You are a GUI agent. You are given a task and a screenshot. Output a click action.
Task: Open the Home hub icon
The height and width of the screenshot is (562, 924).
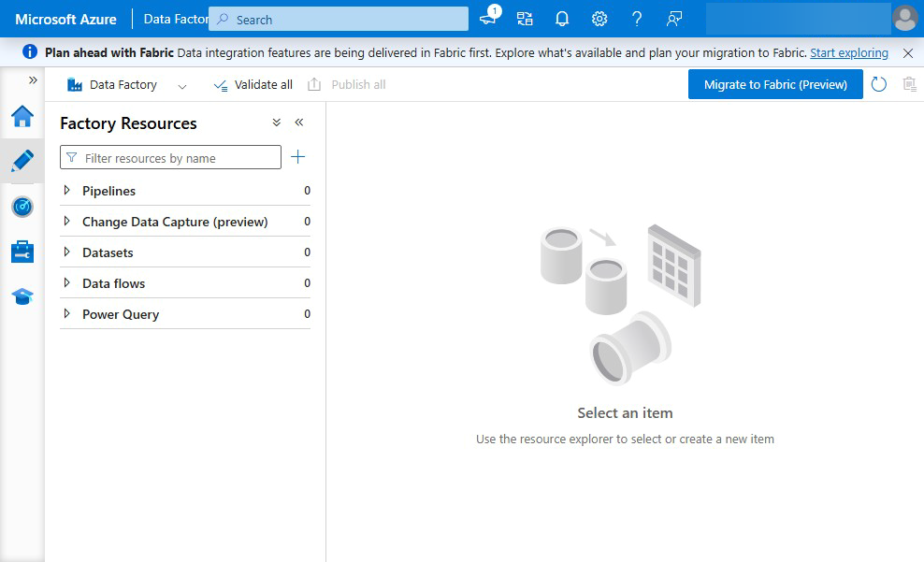click(22, 116)
